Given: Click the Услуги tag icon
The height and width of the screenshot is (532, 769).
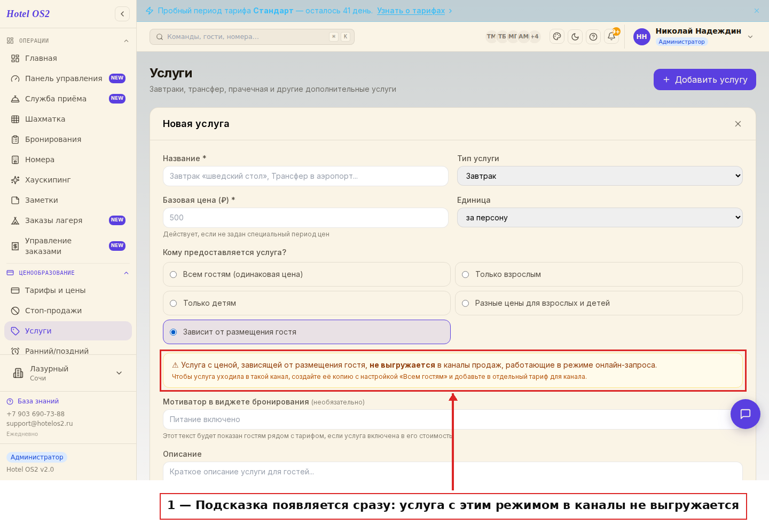Looking at the screenshot, I should click(15, 331).
